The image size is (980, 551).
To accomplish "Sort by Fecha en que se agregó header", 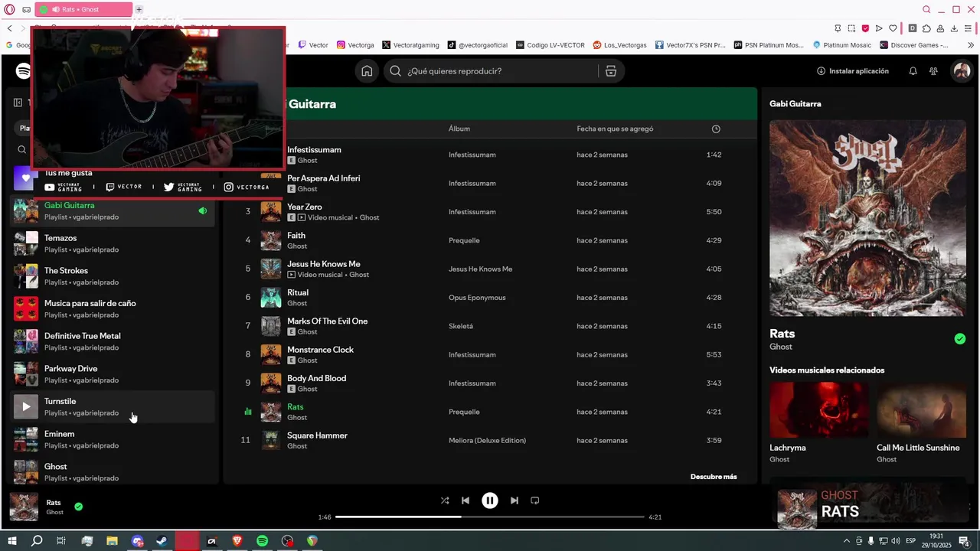I will coord(615,129).
